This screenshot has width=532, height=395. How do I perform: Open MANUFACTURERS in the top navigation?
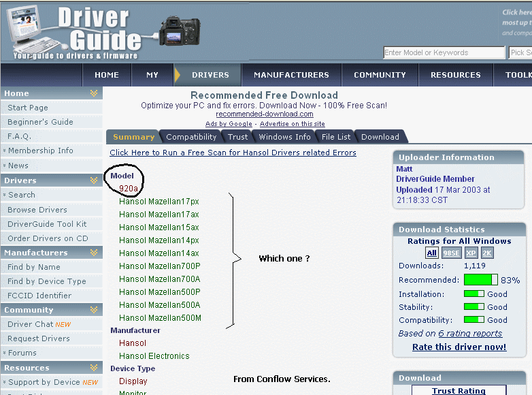click(x=291, y=75)
